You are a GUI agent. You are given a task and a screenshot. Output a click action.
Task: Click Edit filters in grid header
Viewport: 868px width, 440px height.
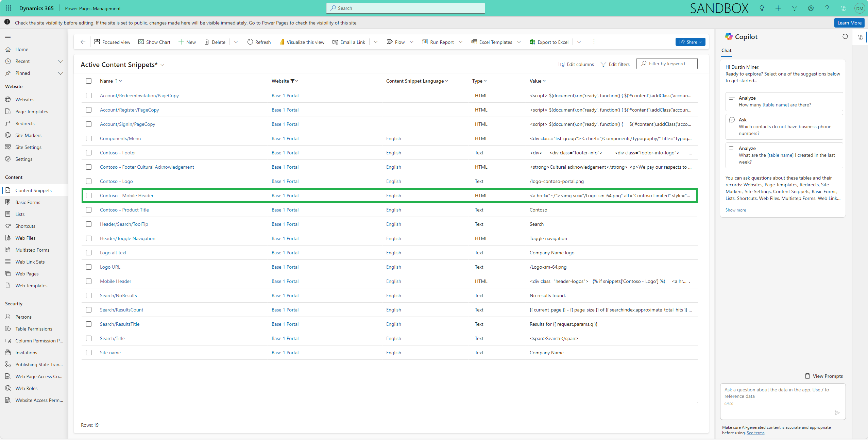615,64
